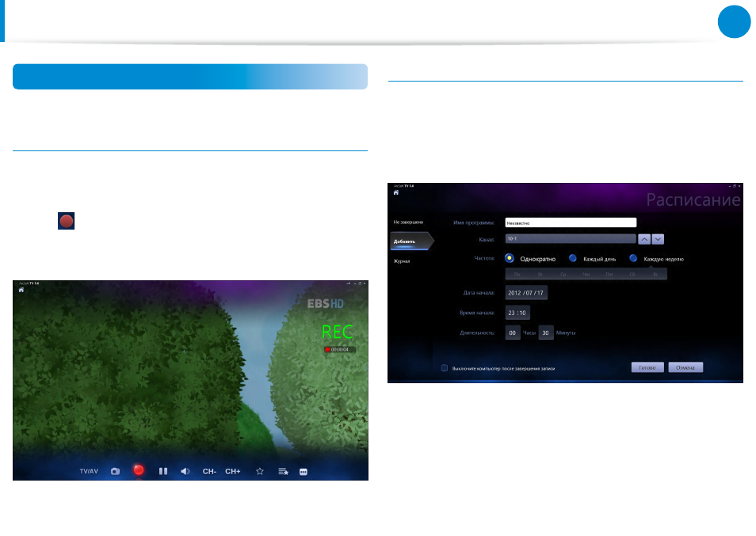Image resolution: width=756 pixels, height=536 pixels.
Task: Select the Каждую неделю radio button
Action: click(x=633, y=258)
